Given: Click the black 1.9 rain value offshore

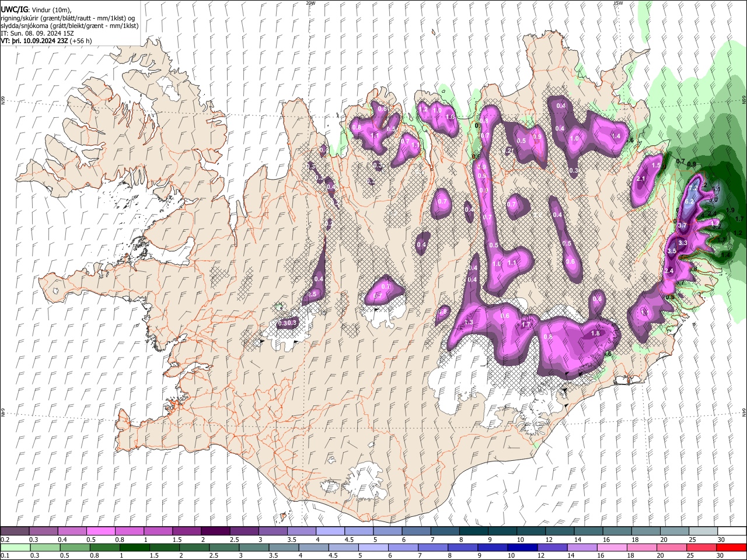Looking at the screenshot, I should 730,210.
